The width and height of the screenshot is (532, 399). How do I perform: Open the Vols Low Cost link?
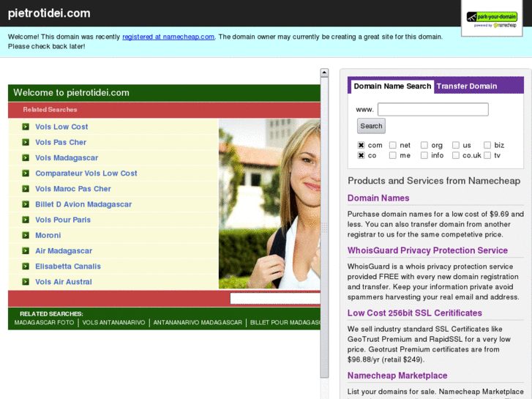[x=61, y=127]
